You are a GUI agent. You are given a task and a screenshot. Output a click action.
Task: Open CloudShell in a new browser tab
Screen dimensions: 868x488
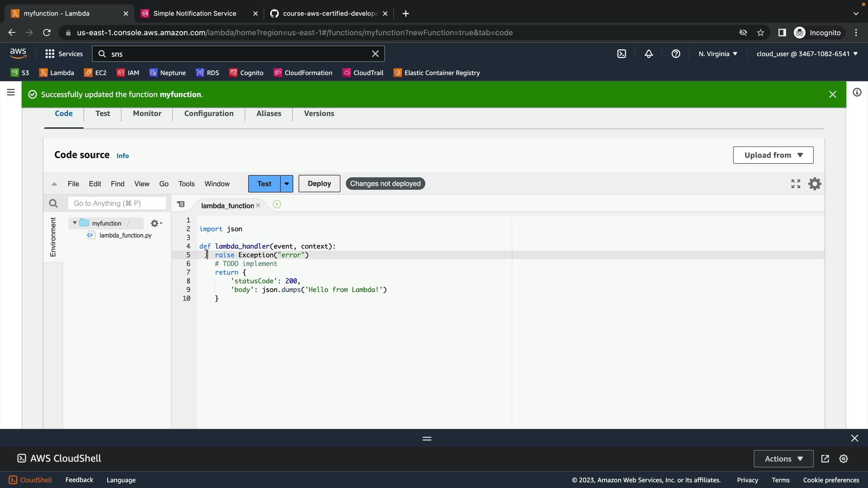tap(825, 459)
